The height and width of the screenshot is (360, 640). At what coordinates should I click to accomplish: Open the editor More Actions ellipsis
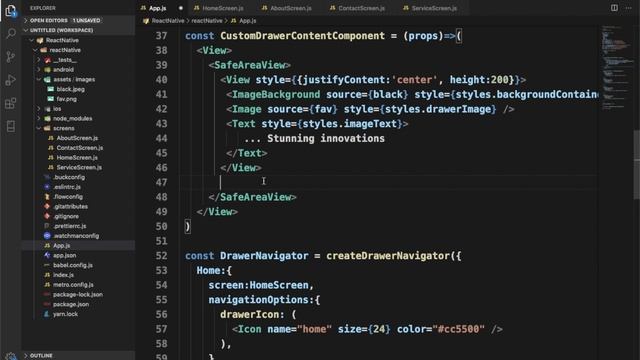point(629,8)
